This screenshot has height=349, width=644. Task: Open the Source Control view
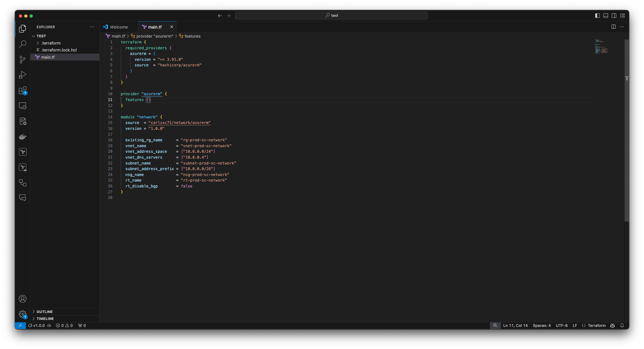[23, 59]
